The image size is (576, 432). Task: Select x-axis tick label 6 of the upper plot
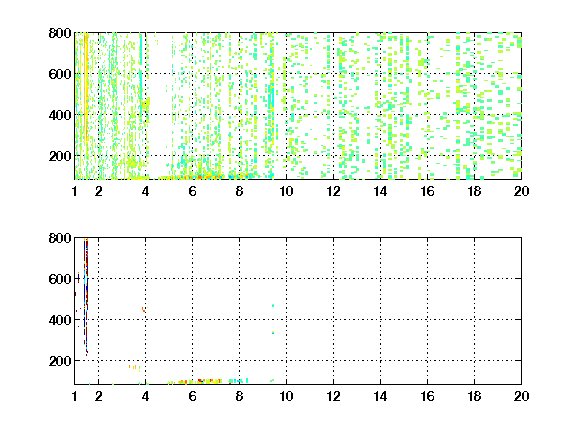tap(192, 191)
